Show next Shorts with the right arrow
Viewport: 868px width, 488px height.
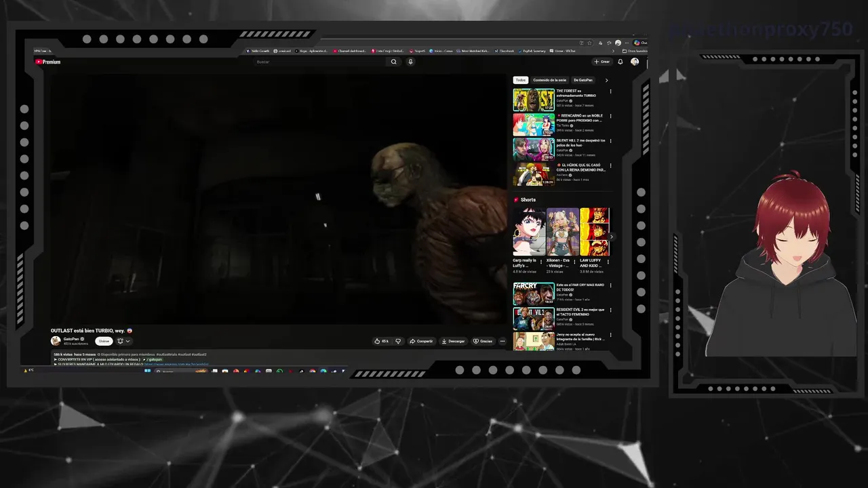point(610,237)
